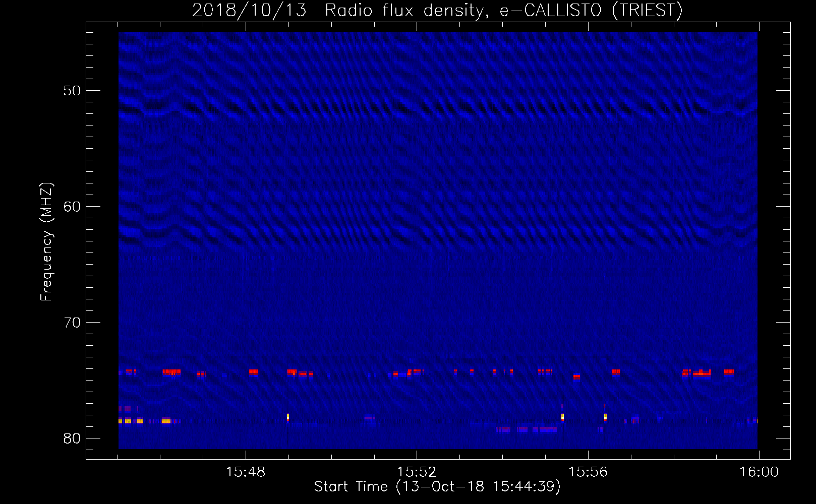Click the "Start Time (13-Oct-18 15:44:39)" label
Viewport: 816px width, 504px height.
click(437, 487)
